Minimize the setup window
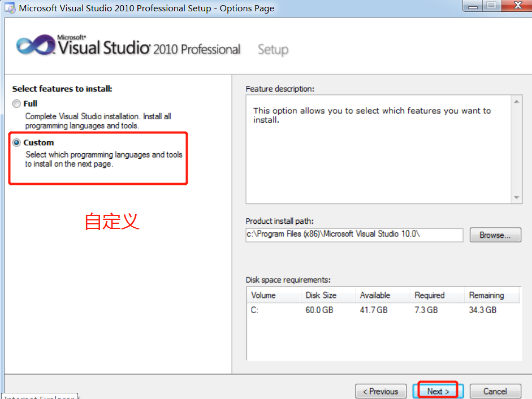This screenshot has width=532, height=399. click(x=473, y=6)
